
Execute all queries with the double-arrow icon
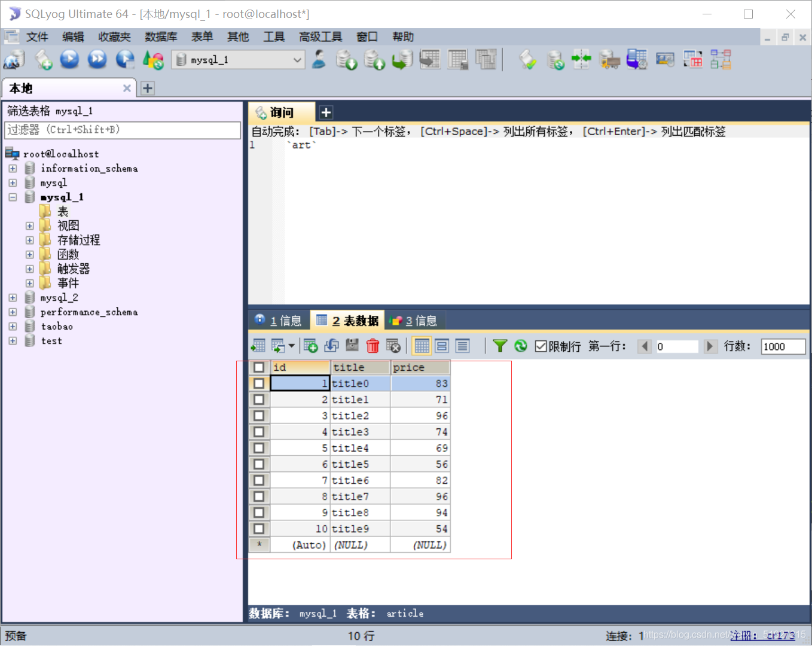click(97, 59)
